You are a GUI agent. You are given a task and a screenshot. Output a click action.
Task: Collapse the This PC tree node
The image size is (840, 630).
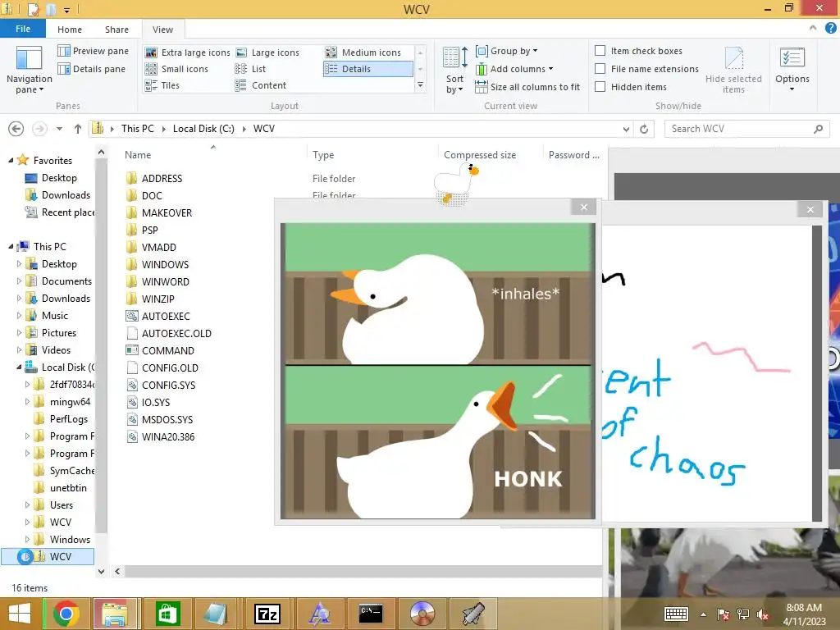[11, 246]
